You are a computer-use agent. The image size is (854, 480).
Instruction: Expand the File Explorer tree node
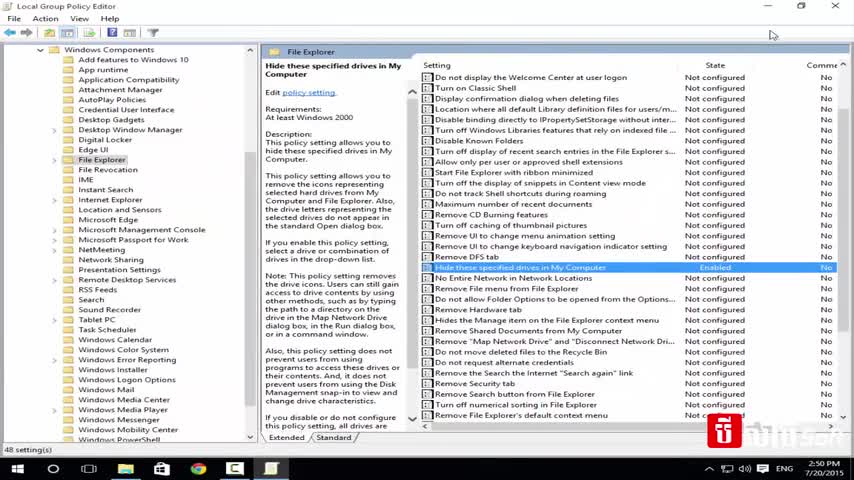click(x=54, y=160)
